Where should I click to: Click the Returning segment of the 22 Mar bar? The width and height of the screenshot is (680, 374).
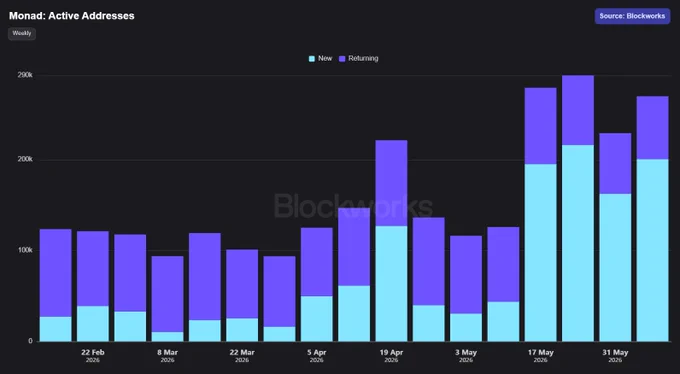242,284
